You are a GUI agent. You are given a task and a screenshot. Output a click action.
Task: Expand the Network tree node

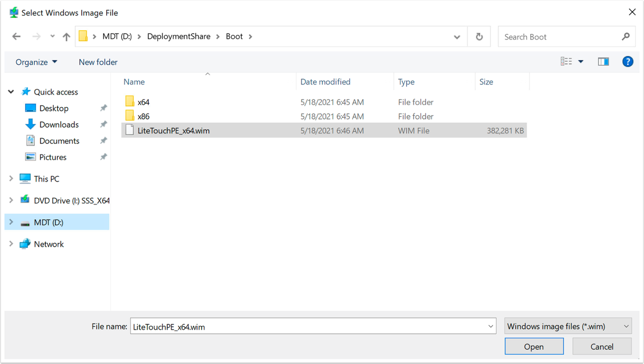[11, 244]
